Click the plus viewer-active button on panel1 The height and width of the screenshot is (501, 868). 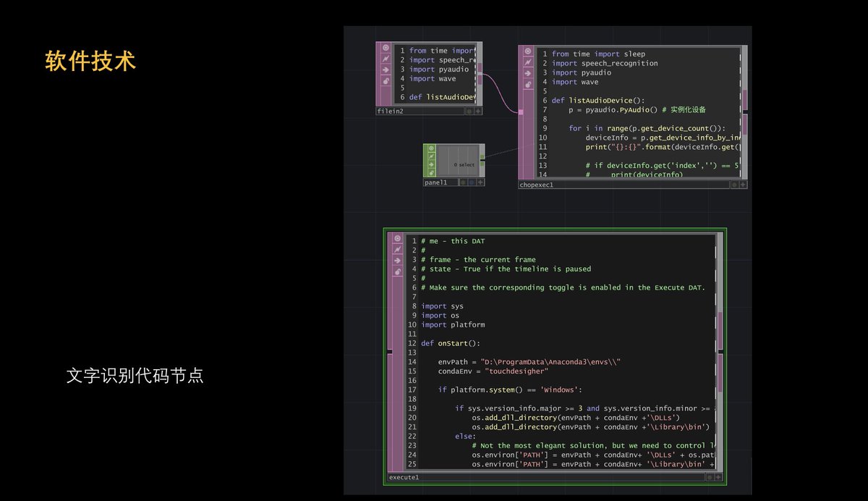(x=480, y=182)
